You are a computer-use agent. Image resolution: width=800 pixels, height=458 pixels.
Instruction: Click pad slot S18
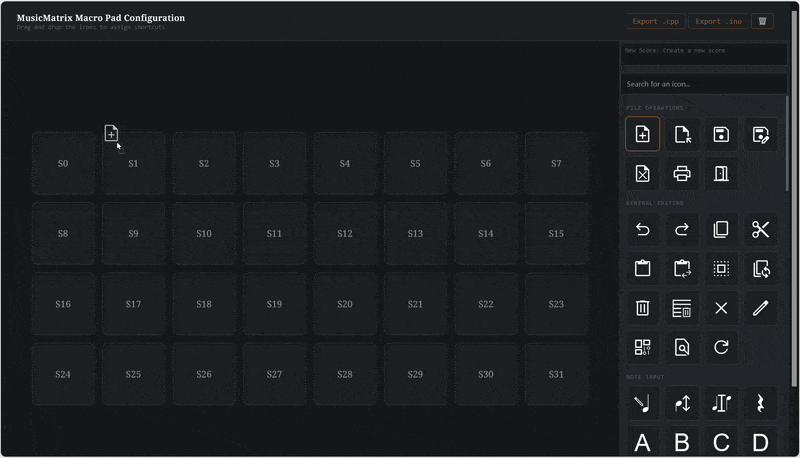(204, 304)
